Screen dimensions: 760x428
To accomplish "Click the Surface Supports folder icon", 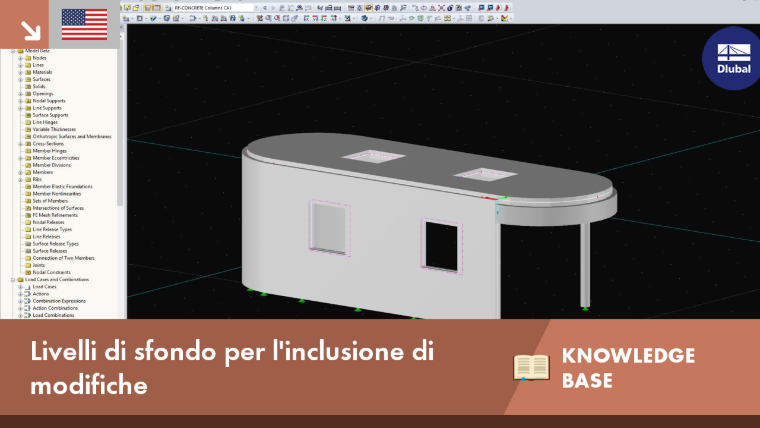I will coord(28,115).
